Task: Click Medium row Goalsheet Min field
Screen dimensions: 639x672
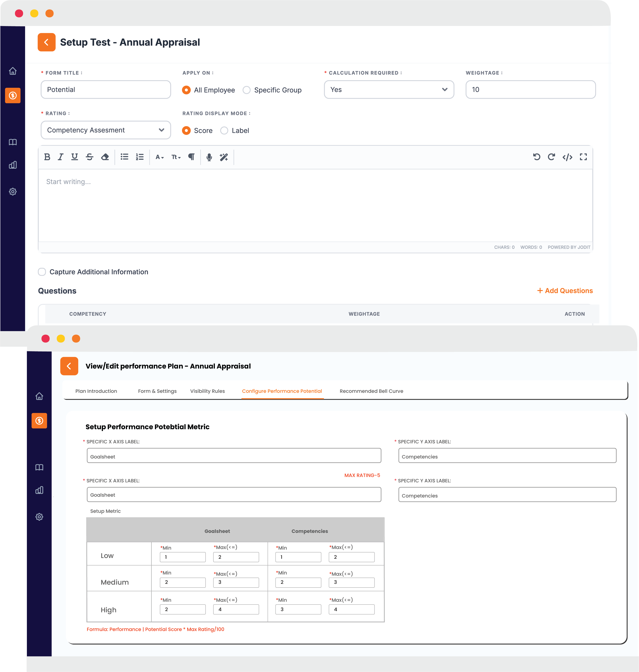Action: point(183,582)
